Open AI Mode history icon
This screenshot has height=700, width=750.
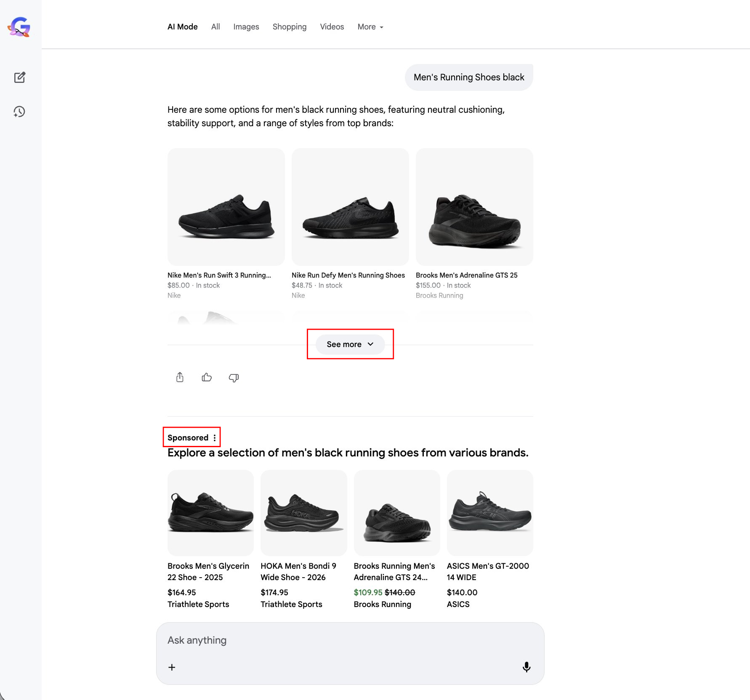[19, 111]
